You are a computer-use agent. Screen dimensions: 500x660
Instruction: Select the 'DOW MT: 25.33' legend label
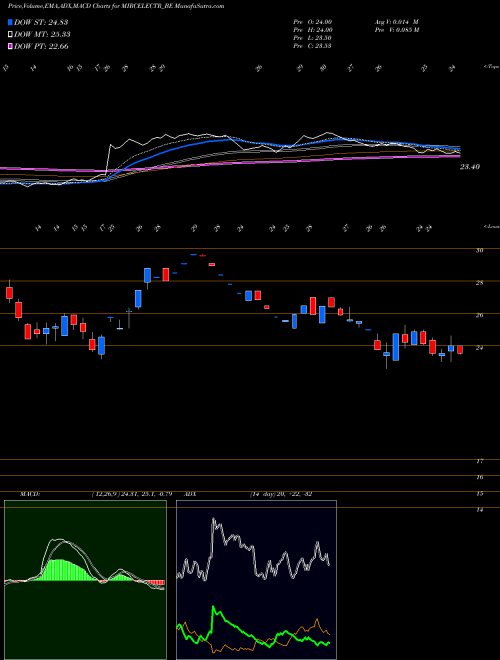click(x=42, y=35)
